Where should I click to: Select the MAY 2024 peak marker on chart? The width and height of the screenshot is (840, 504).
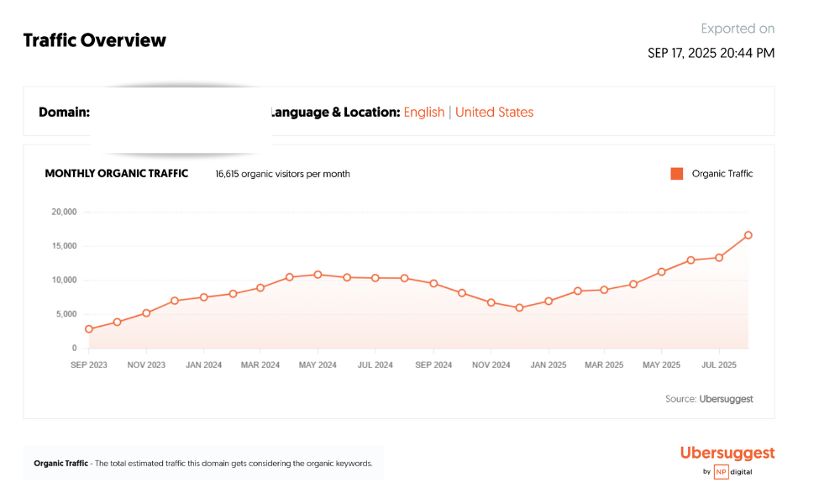(x=317, y=274)
